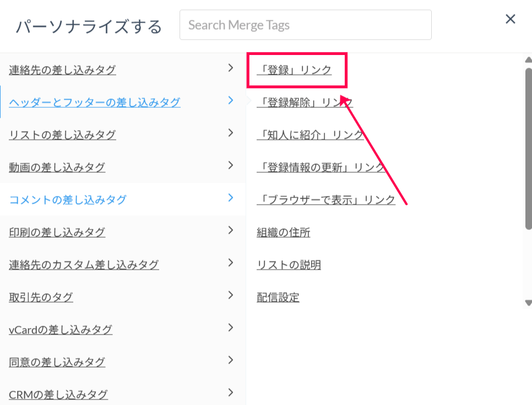The height and width of the screenshot is (405, 532).
Task: Select 組織の住所 merge tag
Action: tap(284, 232)
